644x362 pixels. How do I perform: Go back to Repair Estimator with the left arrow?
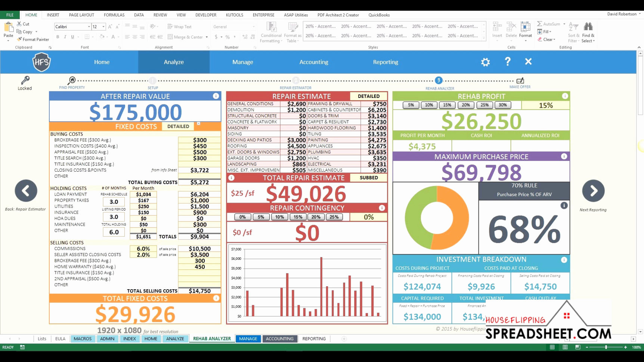tap(26, 191)
